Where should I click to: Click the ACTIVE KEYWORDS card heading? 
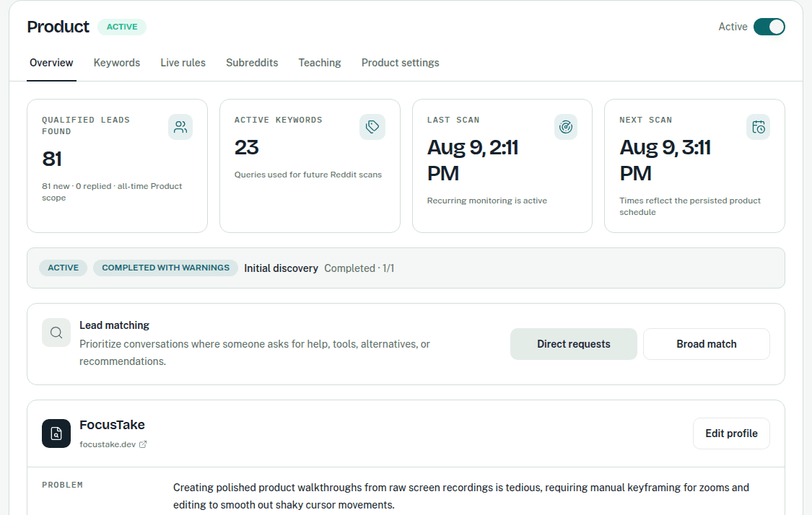[278, 120]
